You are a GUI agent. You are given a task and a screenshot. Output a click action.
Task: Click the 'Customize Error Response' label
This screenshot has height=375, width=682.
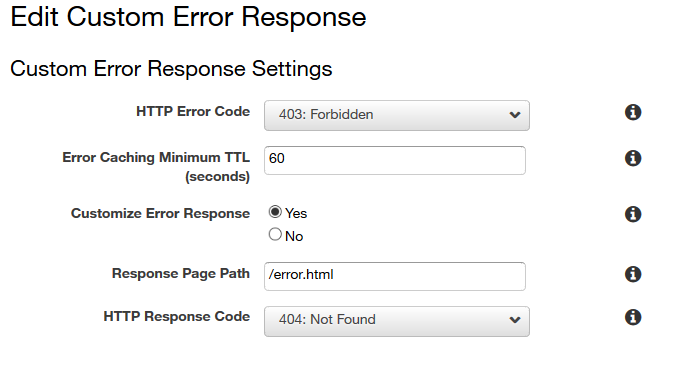pyautogui.click(x=160, y=214)
